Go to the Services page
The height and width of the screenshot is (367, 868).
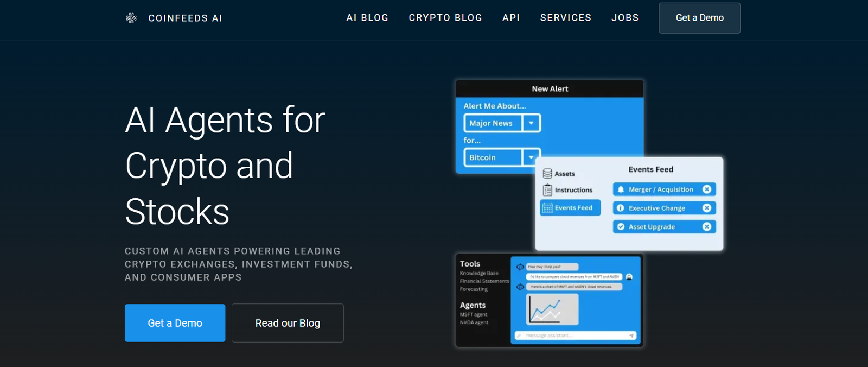click(565, 18)
